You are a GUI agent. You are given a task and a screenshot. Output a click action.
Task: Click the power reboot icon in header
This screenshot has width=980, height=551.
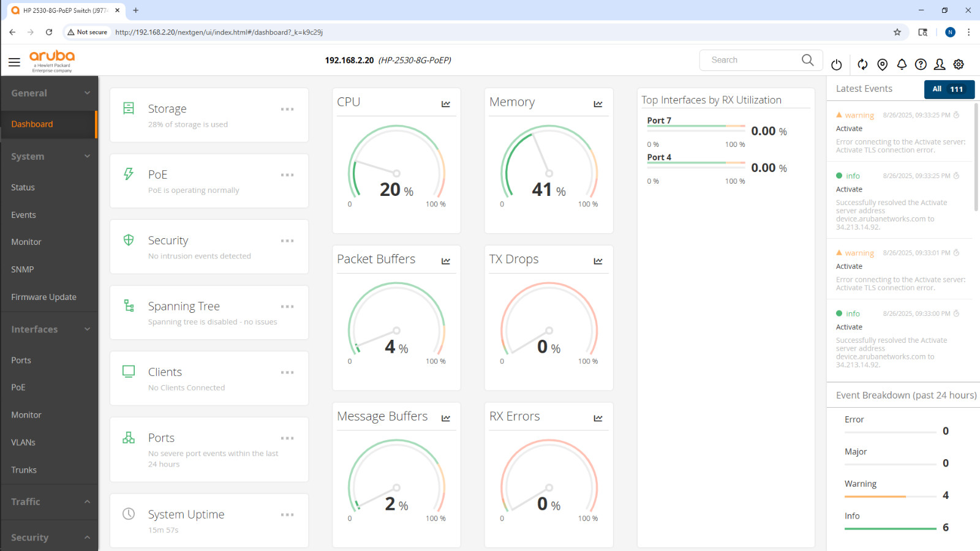click(x=837, y=64)
